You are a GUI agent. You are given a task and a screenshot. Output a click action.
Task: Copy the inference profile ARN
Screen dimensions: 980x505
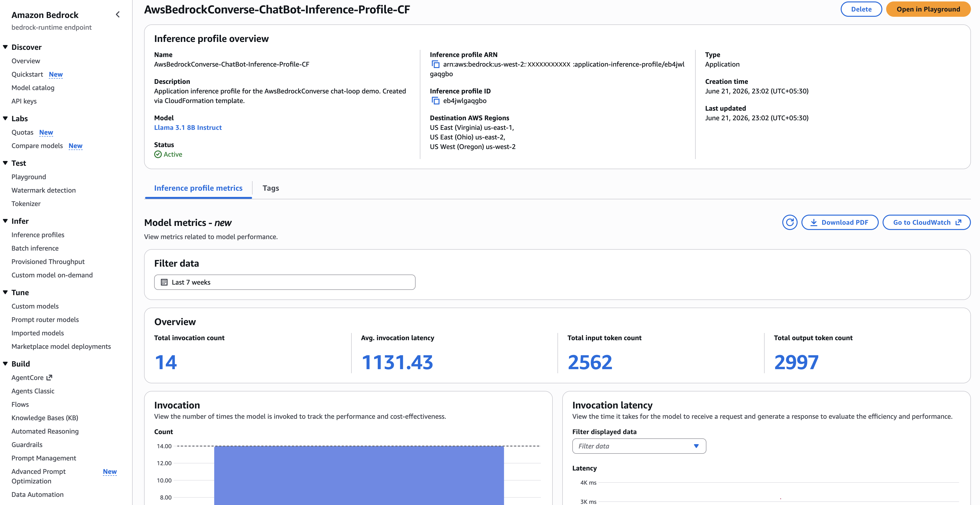click(436, 64)
